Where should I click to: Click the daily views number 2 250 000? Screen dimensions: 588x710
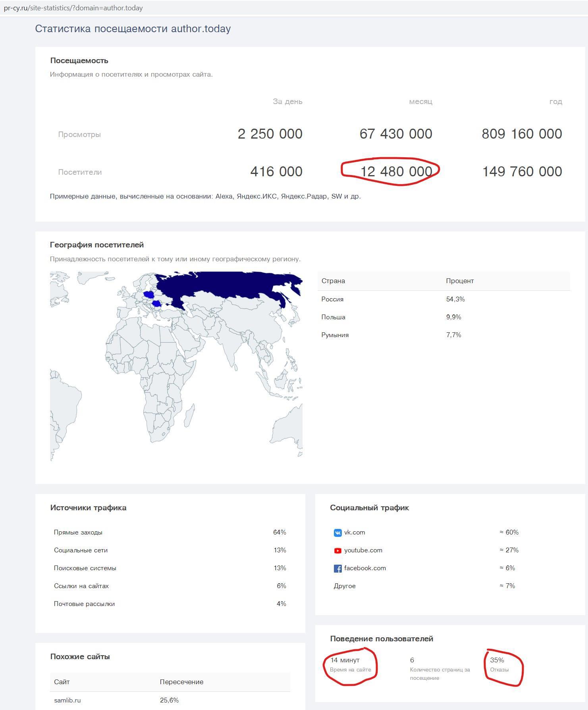[x=270, y=134]
